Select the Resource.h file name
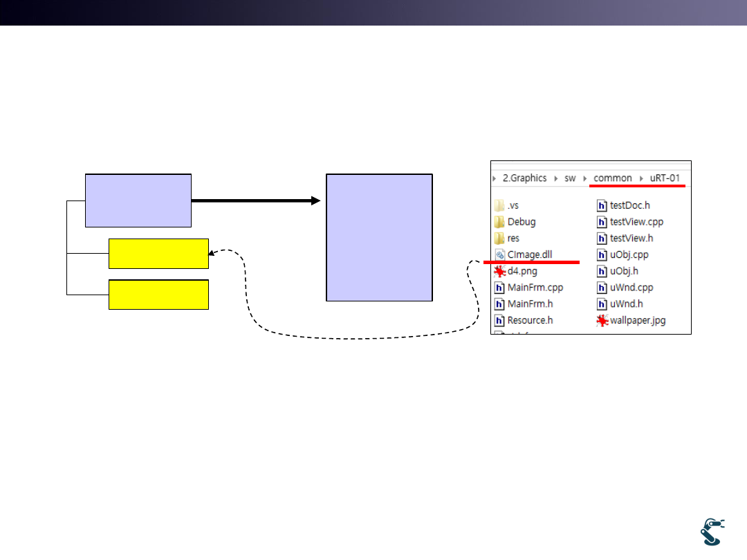The height and width of the screenshot is (560, 747). click(x=530, y=321)
